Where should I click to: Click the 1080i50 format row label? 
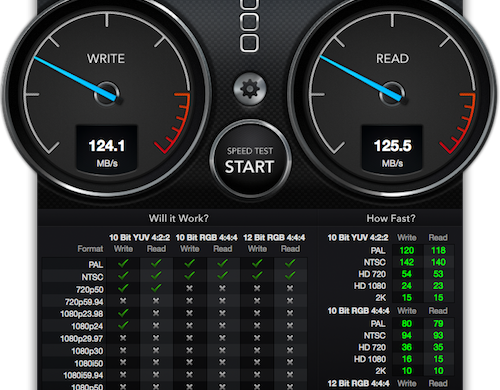pyautogui.click(x=89, y=364)
